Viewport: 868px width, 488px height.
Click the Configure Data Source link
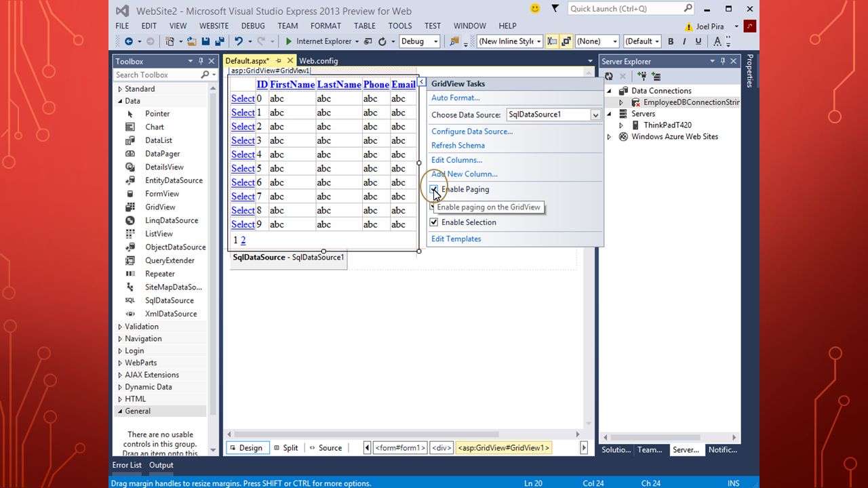(472, 131)
